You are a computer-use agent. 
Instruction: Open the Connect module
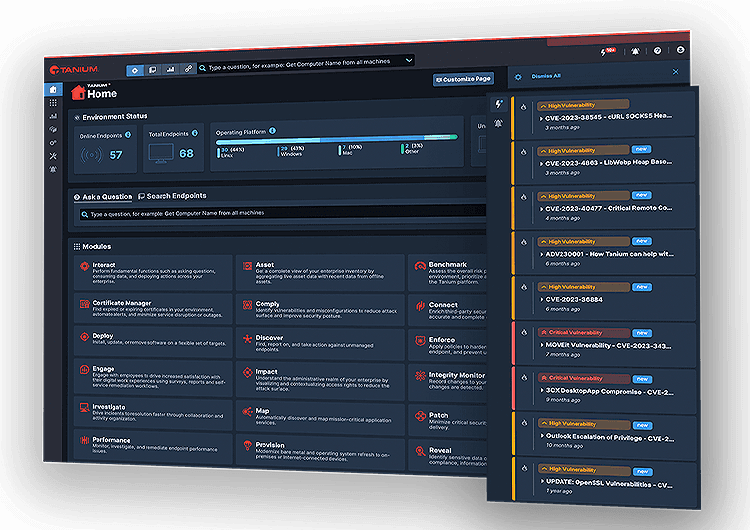(x=448, y=310)
